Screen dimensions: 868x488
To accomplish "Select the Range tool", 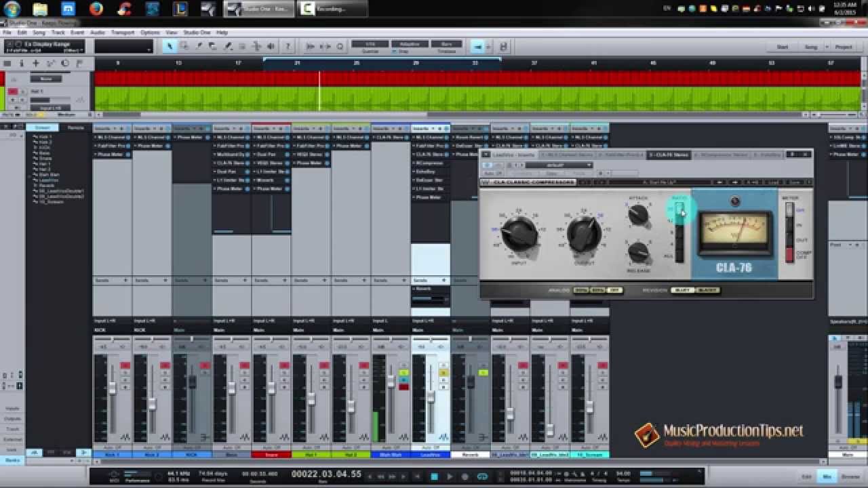I will tap(185, 46).
